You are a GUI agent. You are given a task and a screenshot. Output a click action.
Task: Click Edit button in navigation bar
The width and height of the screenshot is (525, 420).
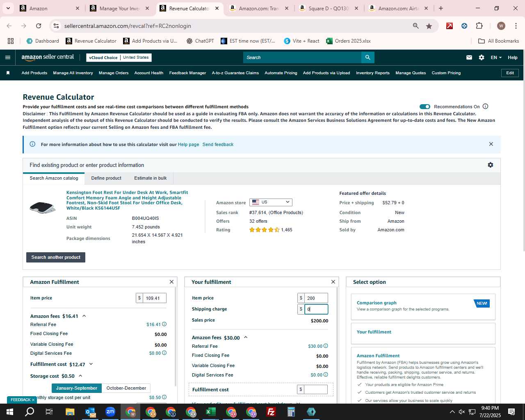click(x=510, y=73)
